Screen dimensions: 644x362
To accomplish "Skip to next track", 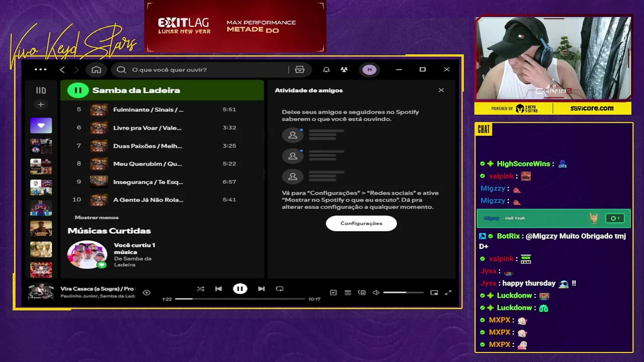I will point(261,289).
